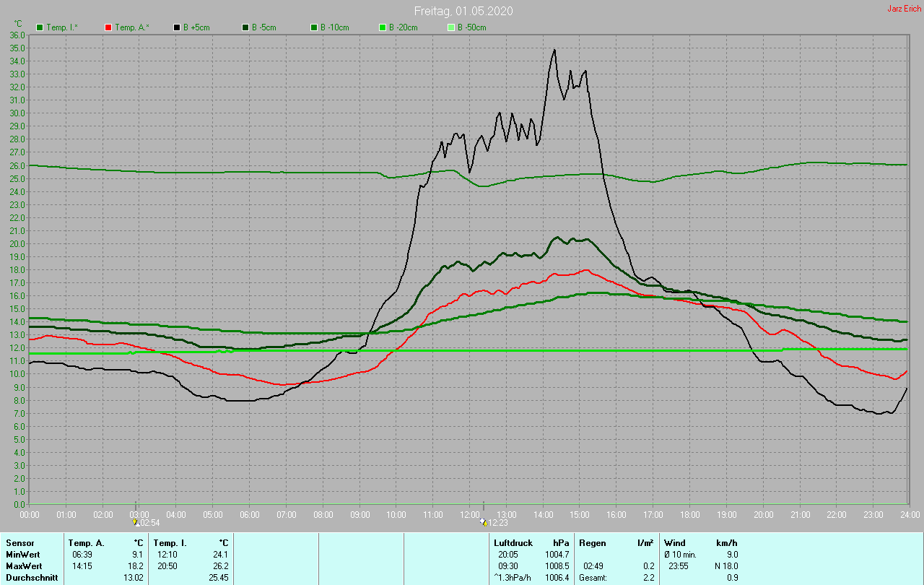
Task: Click the red Temp. A.* legend swatch
Action: (108, 27)
